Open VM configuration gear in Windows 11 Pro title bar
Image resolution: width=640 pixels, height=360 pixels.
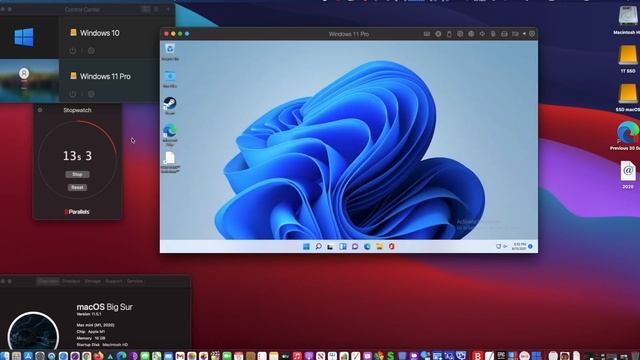(532, 34)
